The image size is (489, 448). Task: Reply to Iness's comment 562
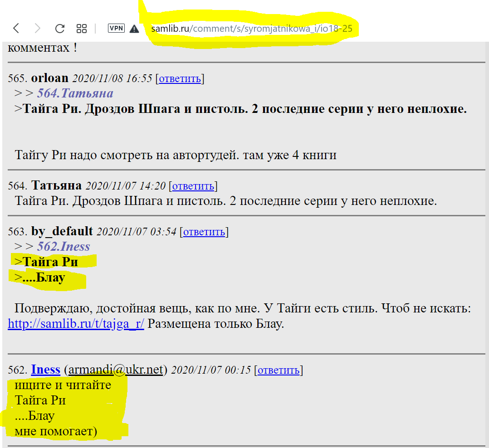[x=279, y=370]
